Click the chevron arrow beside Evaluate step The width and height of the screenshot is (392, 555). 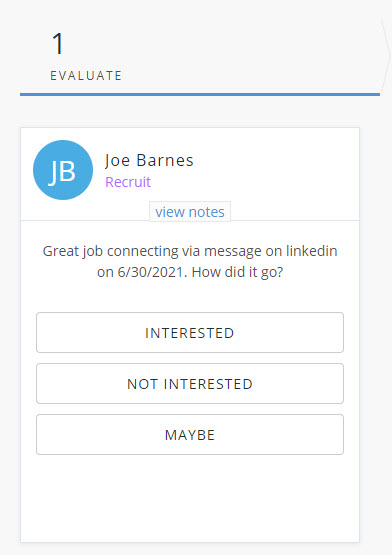385,55
